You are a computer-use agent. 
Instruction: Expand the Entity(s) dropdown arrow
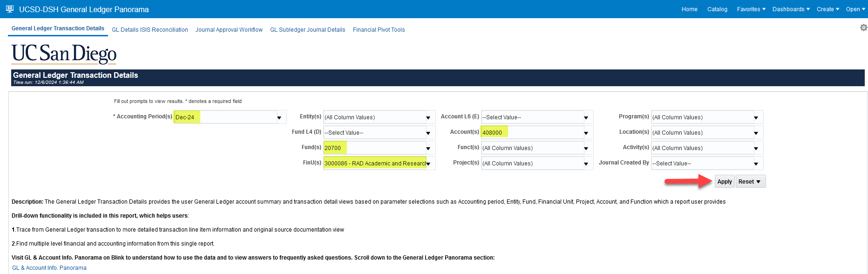point(428,117)
